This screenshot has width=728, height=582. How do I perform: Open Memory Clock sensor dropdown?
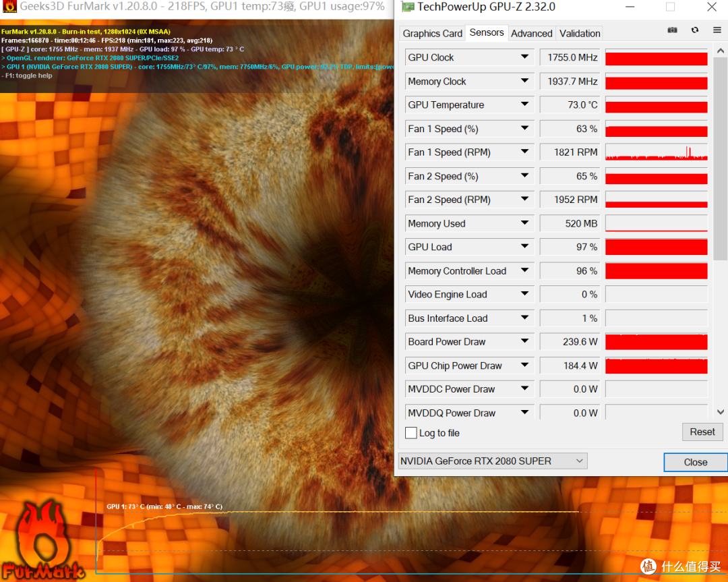point(524,82)
